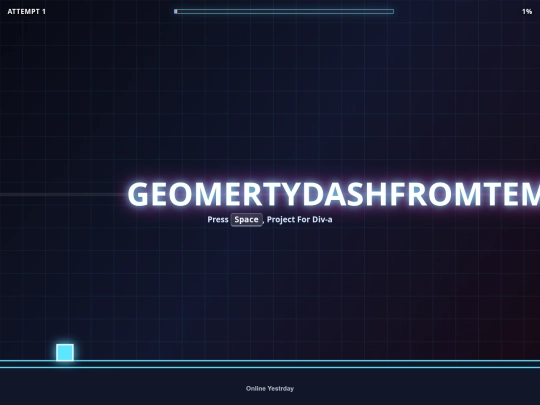Click the 'Project For Div-a' text

click(x=300, y=220)
